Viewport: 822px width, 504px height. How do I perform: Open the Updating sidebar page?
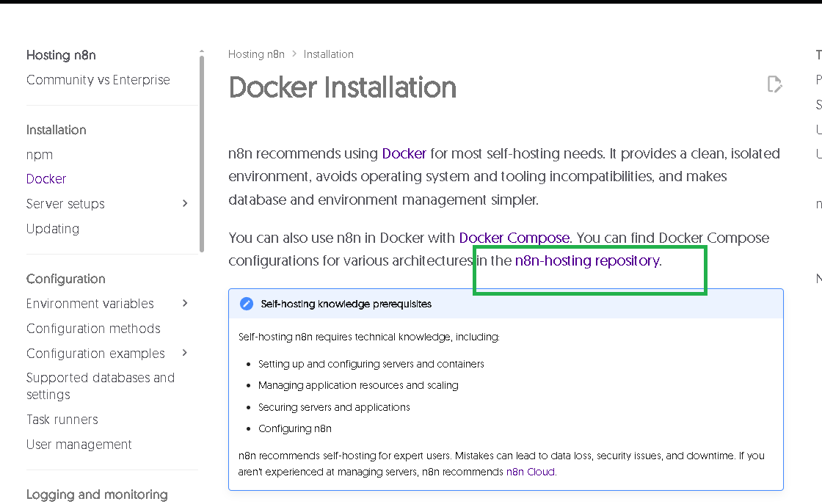tap(53, 228)
